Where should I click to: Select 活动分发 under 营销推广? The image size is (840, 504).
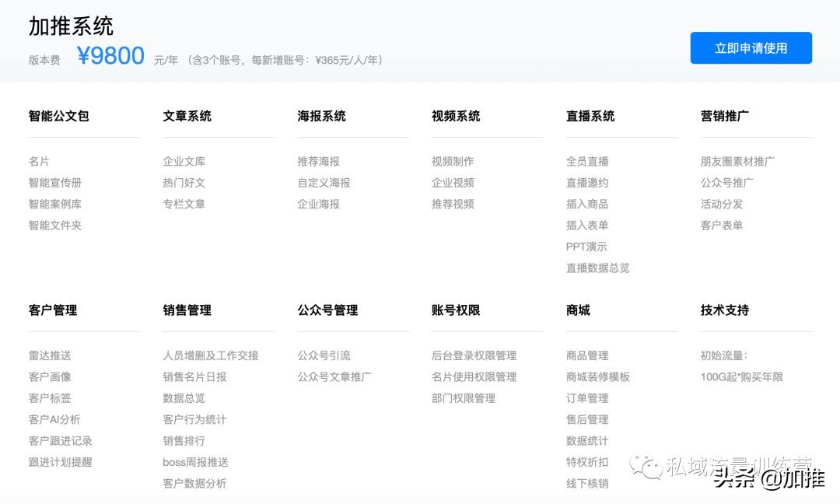(x=722, y=204)
